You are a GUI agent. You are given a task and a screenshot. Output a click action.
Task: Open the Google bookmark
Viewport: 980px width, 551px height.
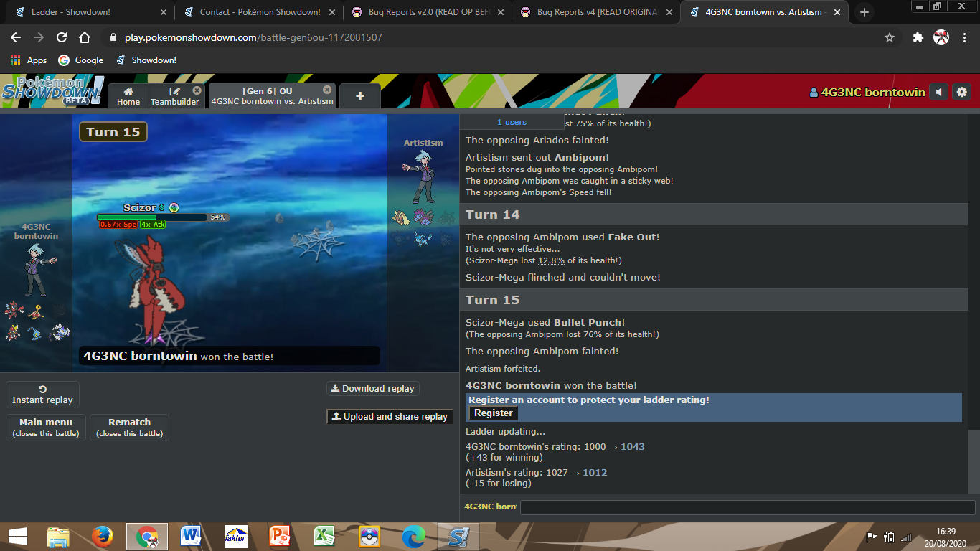pyautogui.click(x=81, y=60)
